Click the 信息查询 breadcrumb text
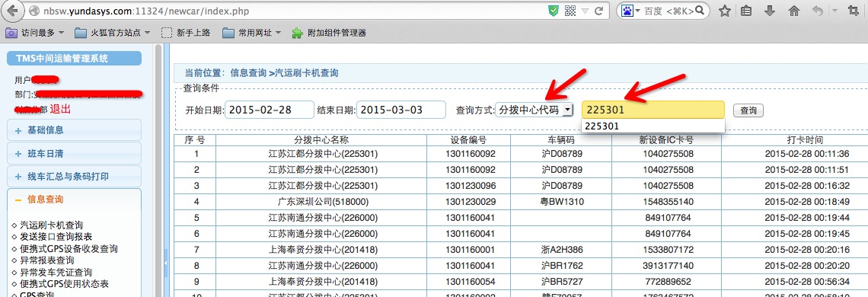The width and height of the screenshot is (868, 297). 248,72
